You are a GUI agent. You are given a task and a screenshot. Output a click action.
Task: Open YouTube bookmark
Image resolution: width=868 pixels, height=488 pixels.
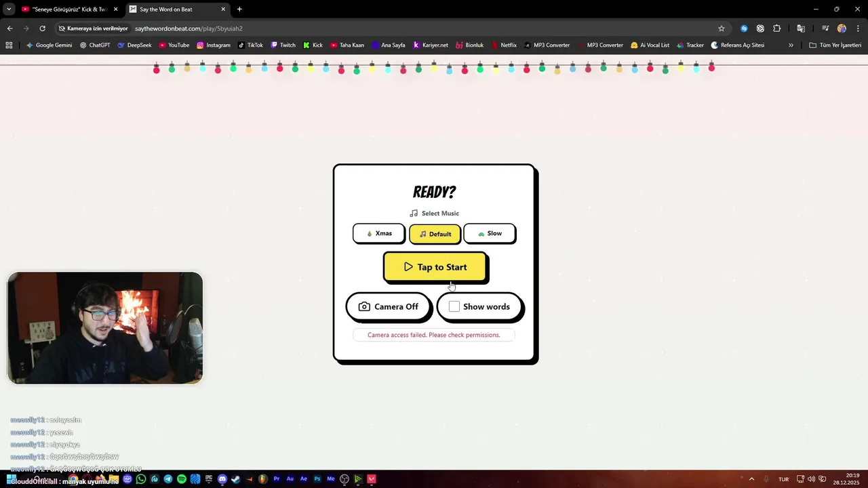click(x=174, y=45)
